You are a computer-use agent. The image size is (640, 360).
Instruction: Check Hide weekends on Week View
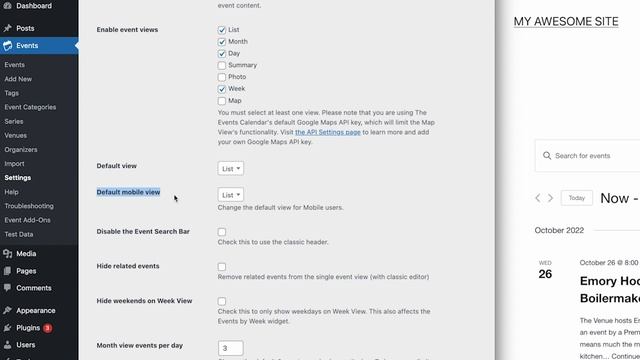(222, 301)
